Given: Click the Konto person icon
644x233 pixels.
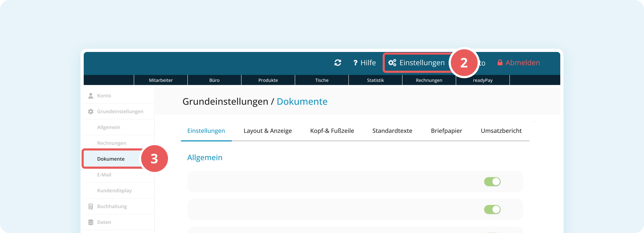Looking at the screenshot, I should click(91, 96).
